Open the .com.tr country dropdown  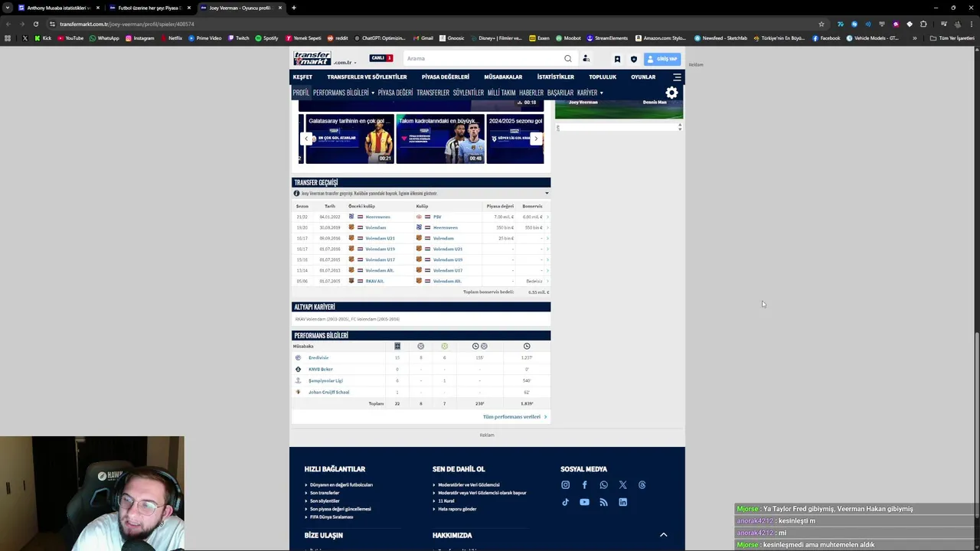tap(344, 63)
